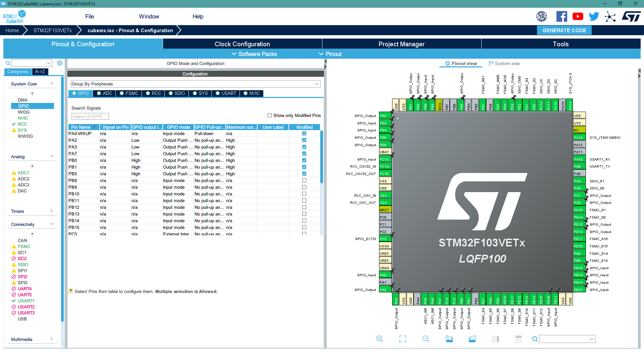644x352 pixels.
Task: Open the File menu
Action: 90,16
